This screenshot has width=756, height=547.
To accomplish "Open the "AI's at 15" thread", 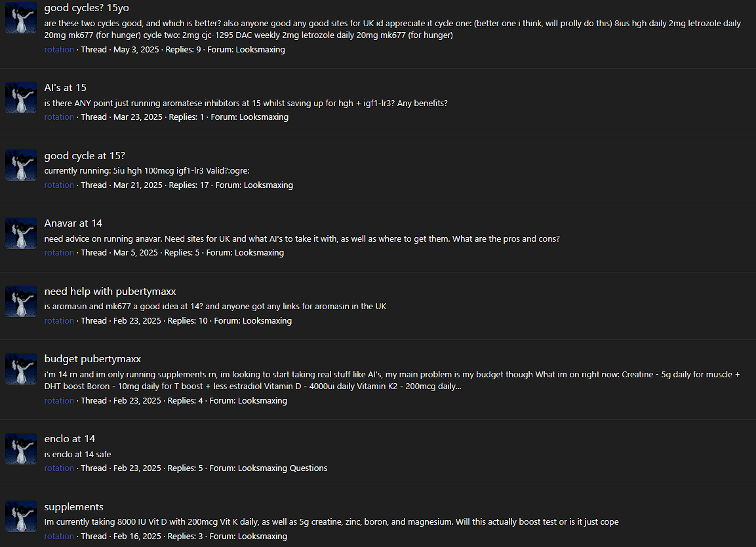I will coord(66,88).
